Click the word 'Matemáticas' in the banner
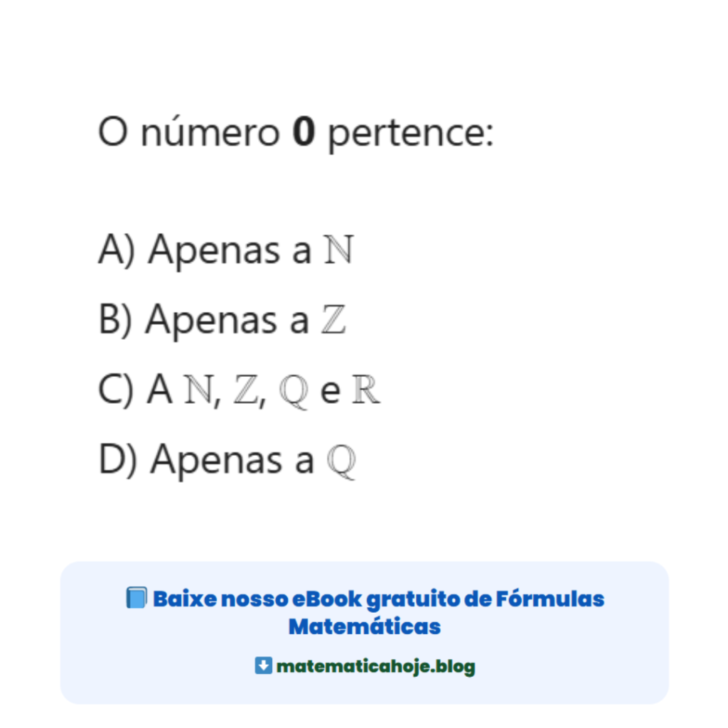The image size is (728, 728). pyautogui.click(x=364, y=627)
